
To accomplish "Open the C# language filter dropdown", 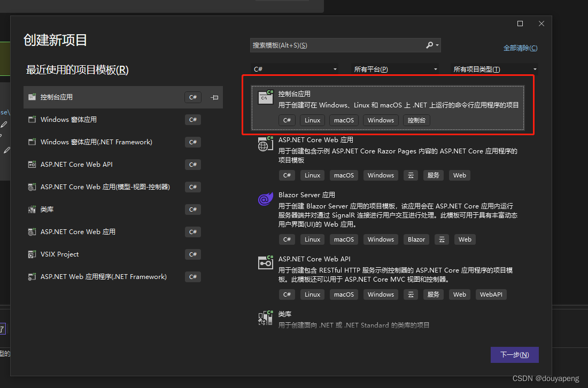I will pos(295,69).
